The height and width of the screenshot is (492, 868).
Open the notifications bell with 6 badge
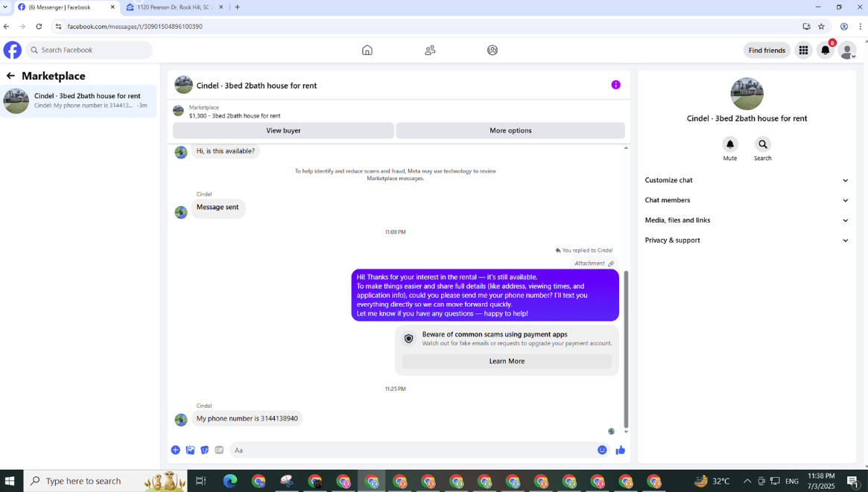pos(826,51)
